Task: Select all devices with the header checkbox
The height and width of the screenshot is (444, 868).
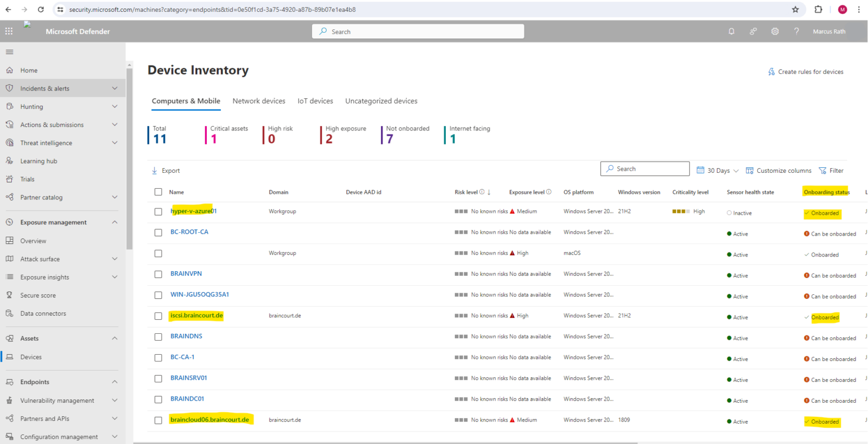Action: click(158, 191)
